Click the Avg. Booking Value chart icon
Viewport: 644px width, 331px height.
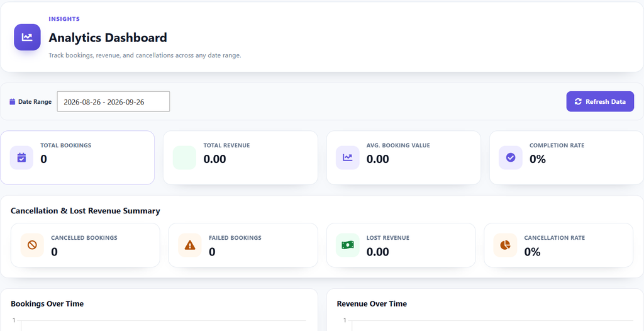tap(347, 157)
